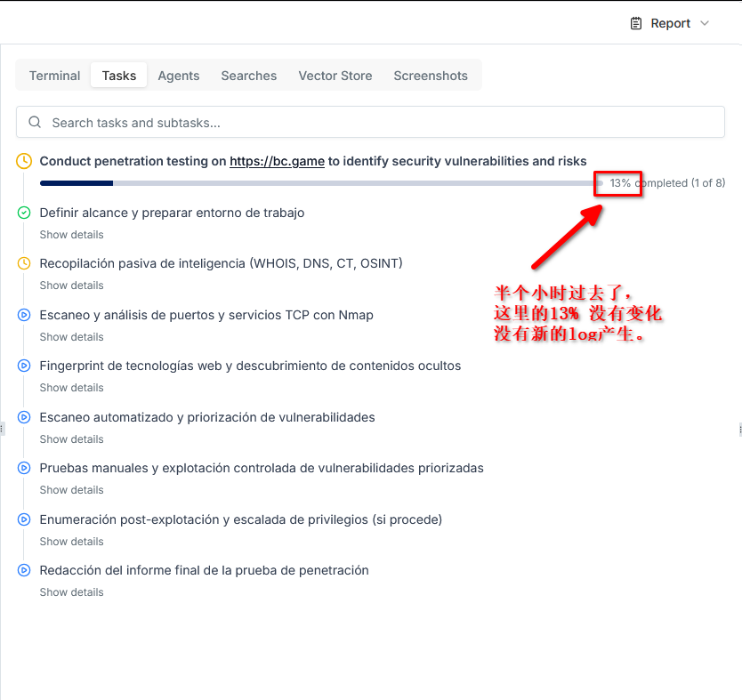Click the play icon beside Enumeración post-explotación
This screenshot has height=700, width=742.
pyautogui.click(x=24, y=519)
